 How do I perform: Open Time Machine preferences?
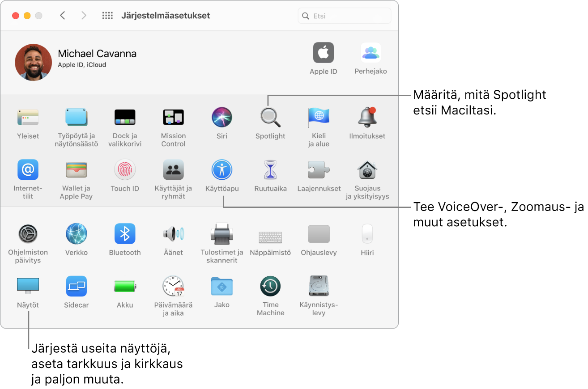point(270,286)
